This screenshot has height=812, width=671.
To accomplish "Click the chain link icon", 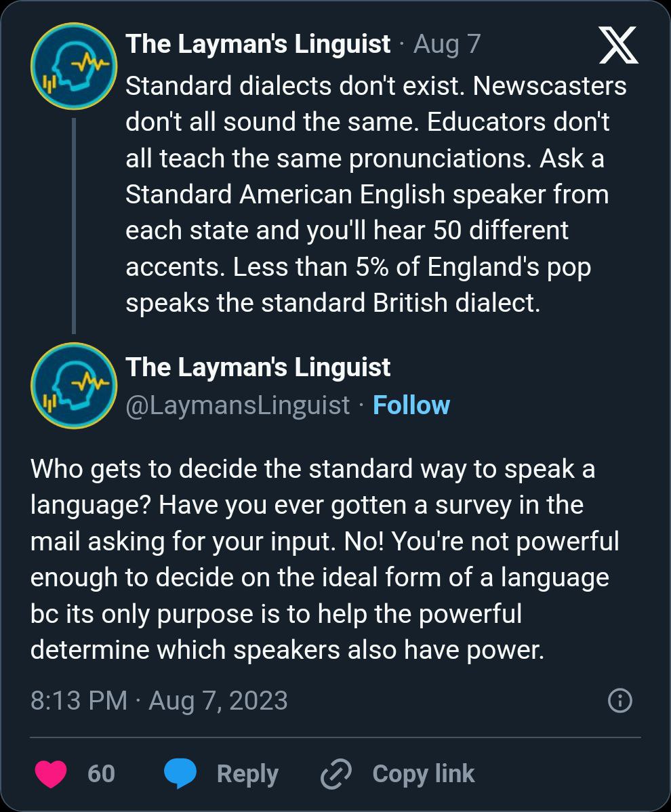I will (x=335, y=774).
